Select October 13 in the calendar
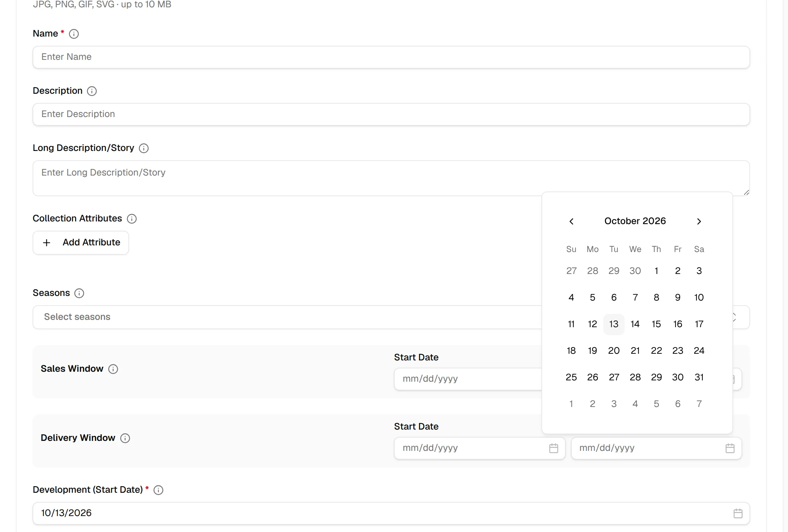The width and height of the screenshot is (788, 532). pyautogui.click(x=614, y=324)
